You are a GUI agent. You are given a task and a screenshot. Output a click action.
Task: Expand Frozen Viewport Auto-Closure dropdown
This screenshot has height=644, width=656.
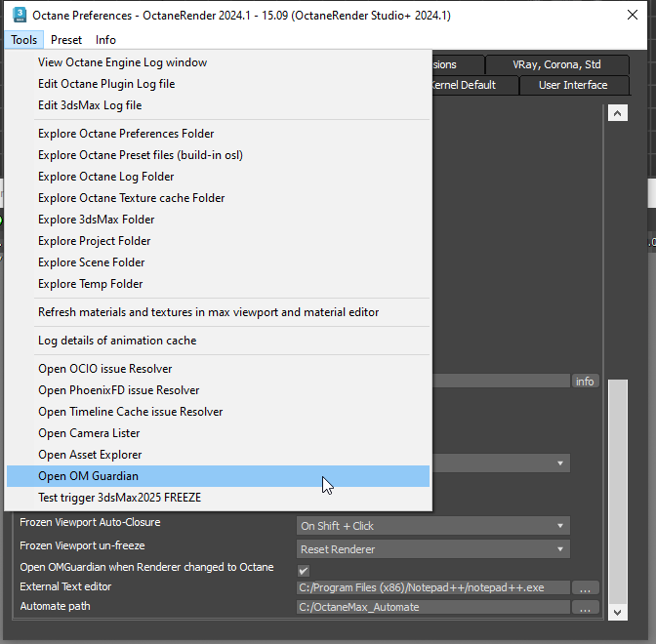tap(432, 526)
